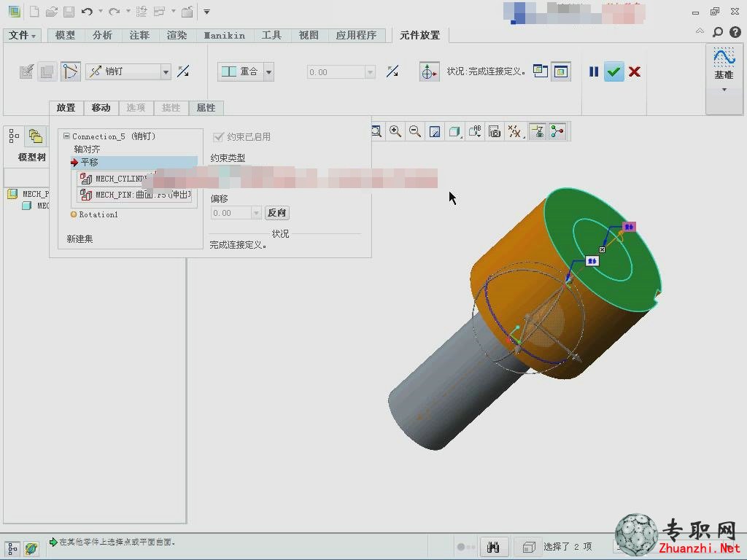Open the 渲染 ribbon tab
The image size is (747, 560).
(x=177, y=35)
